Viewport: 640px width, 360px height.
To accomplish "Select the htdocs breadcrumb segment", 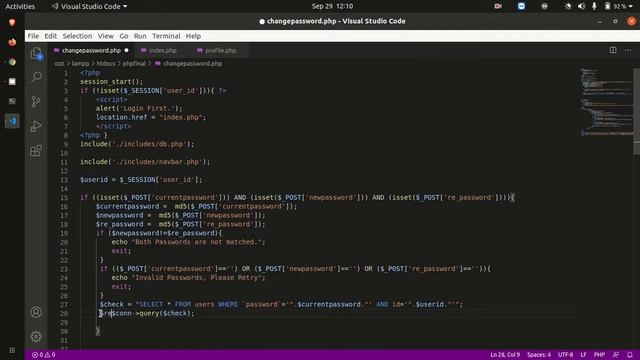I will click(106, 64).
